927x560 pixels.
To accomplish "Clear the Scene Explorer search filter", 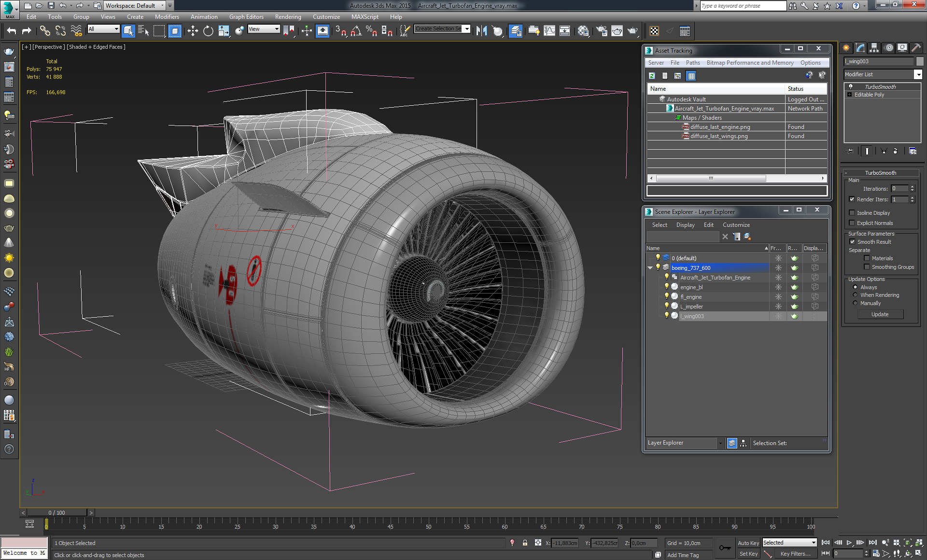I will coord(725,237).
